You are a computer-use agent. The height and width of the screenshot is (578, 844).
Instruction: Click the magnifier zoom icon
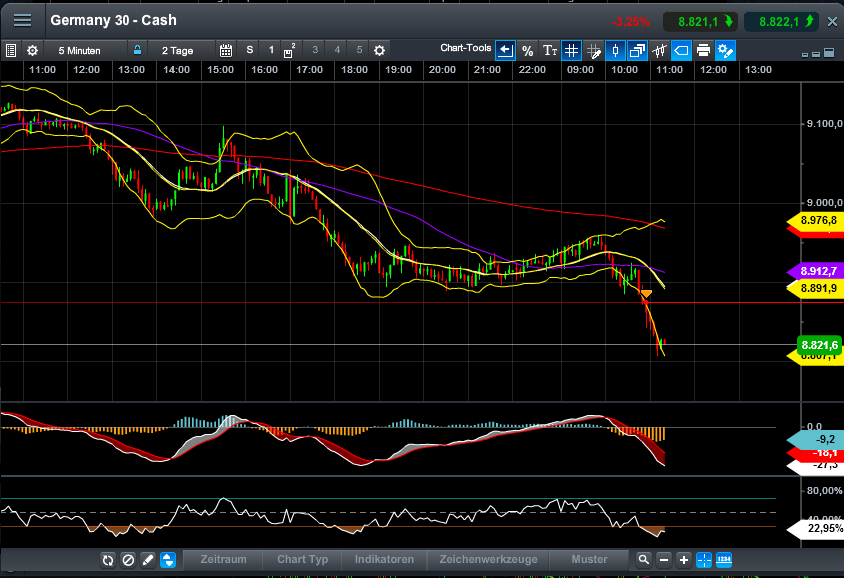(x=645, y=560)
